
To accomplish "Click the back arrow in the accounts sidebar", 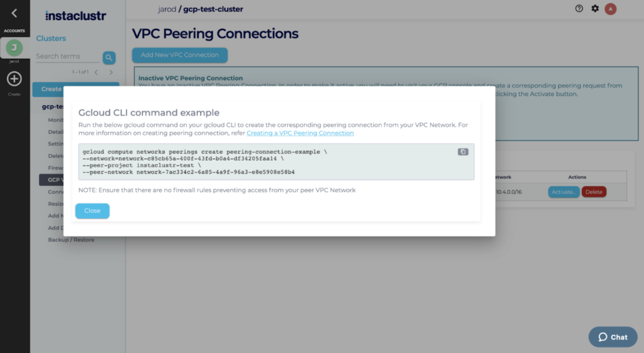I will coord(14,13).
